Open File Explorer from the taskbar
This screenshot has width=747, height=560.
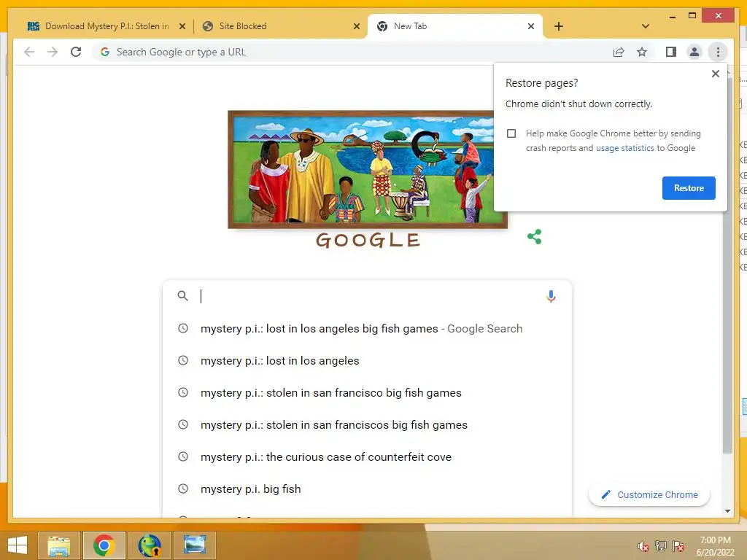(x=59, y=545)
